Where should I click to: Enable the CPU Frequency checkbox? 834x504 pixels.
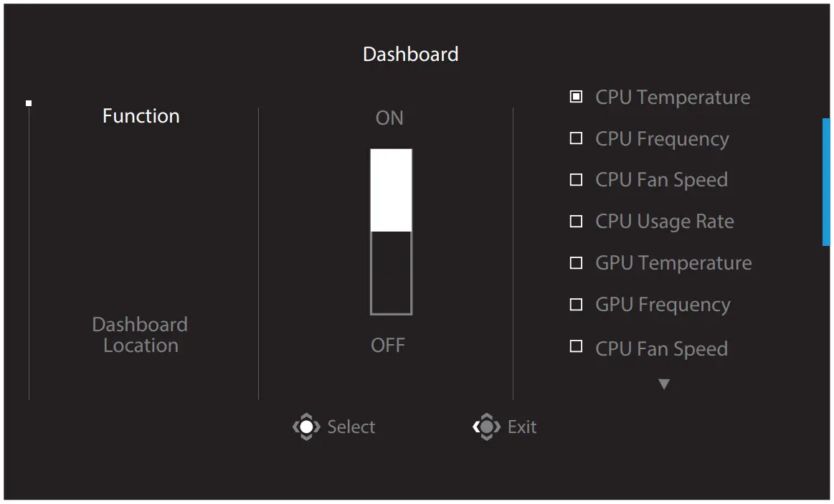pos(577,138)
